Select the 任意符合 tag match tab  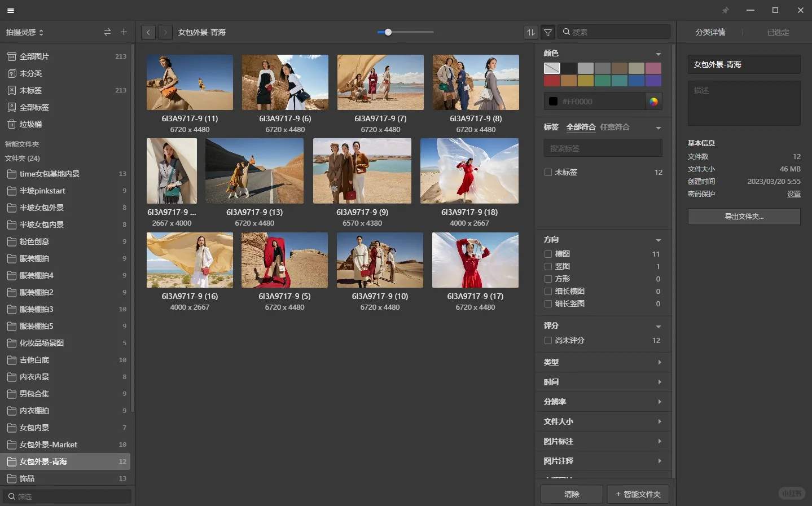pos(615,127)
